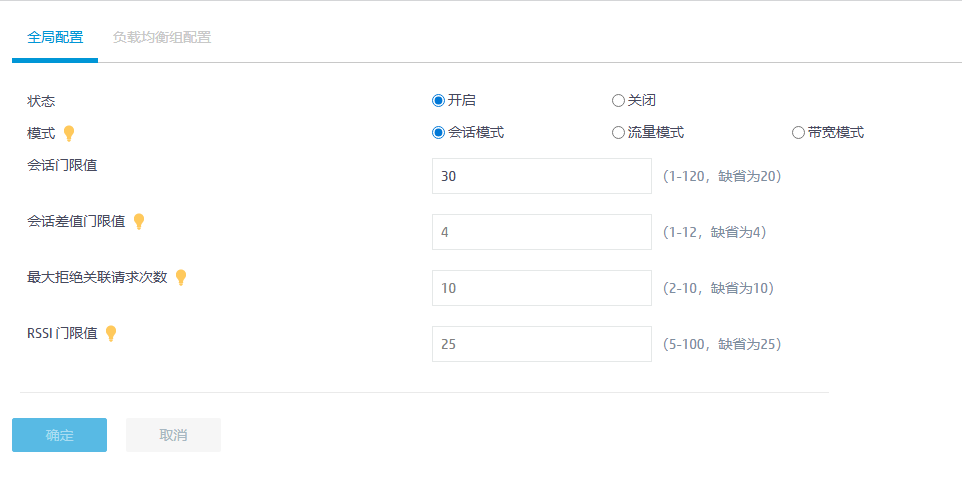Choose the 流量模式 radio option
The width and height of the screenshot is (962, 486).
pos(618,132)
